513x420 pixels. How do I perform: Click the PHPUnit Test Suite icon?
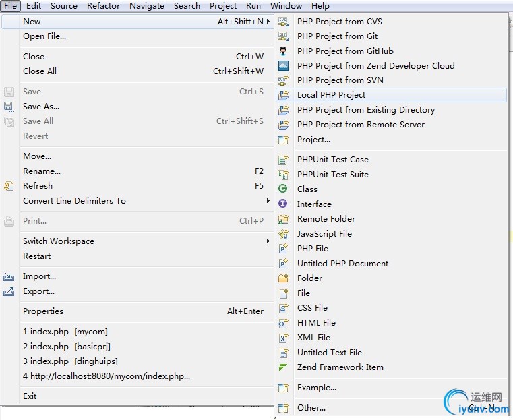tap(283, 175)
